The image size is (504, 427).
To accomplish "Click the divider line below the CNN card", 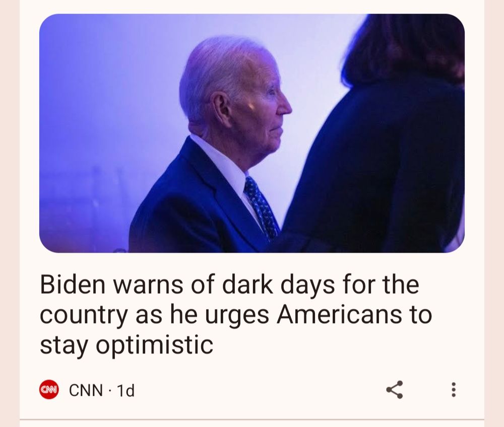I will pos(251,419).
